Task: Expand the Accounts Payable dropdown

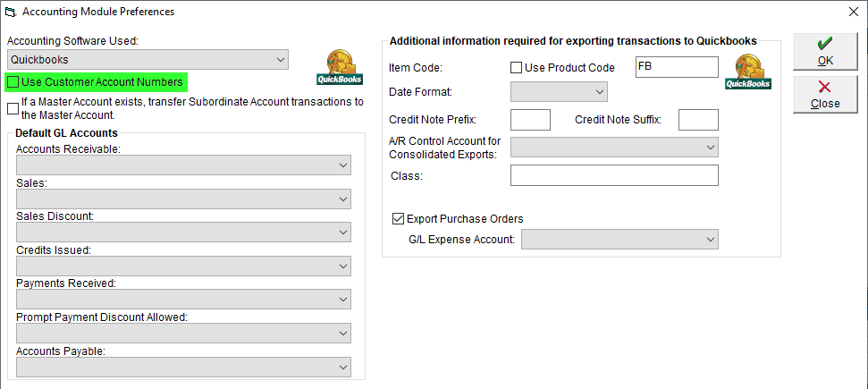Action: (x=184, y=367)
